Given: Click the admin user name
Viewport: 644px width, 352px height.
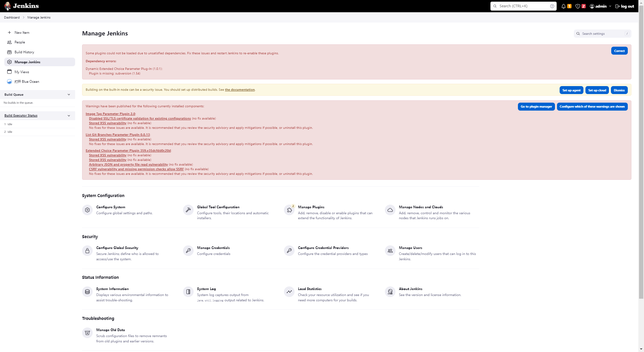Looking at the screenshot, I should pyautogui.click(x=601, y=6).
